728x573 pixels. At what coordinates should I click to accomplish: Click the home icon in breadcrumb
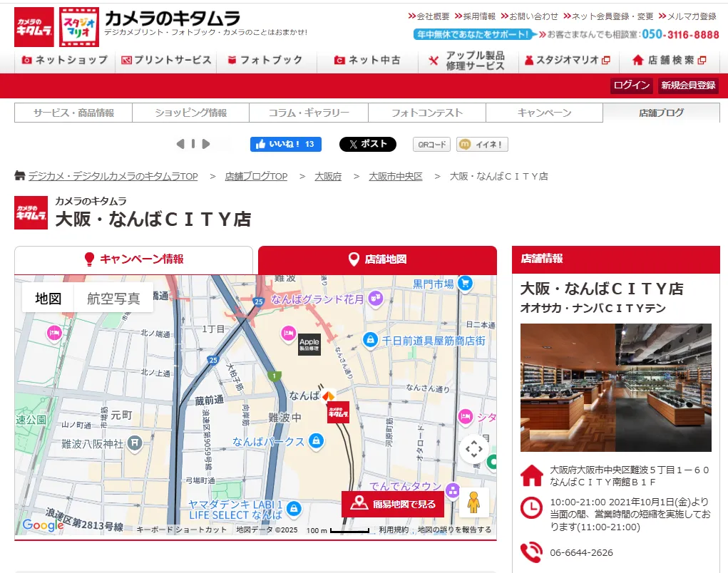[19, 175]
